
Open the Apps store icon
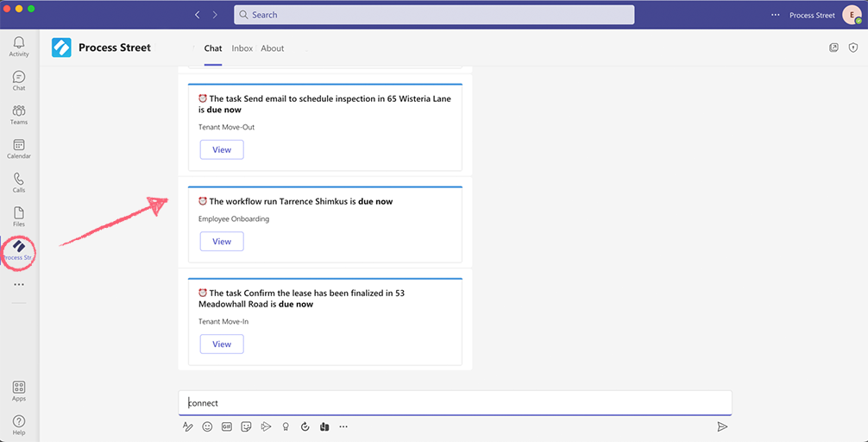[19, 391]
